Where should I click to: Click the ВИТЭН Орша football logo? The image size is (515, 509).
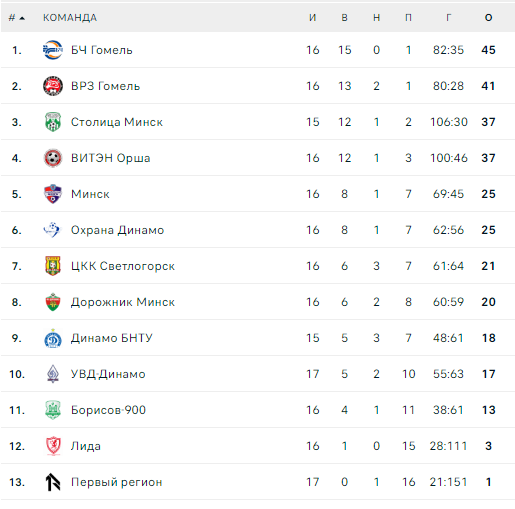(53, 158)
